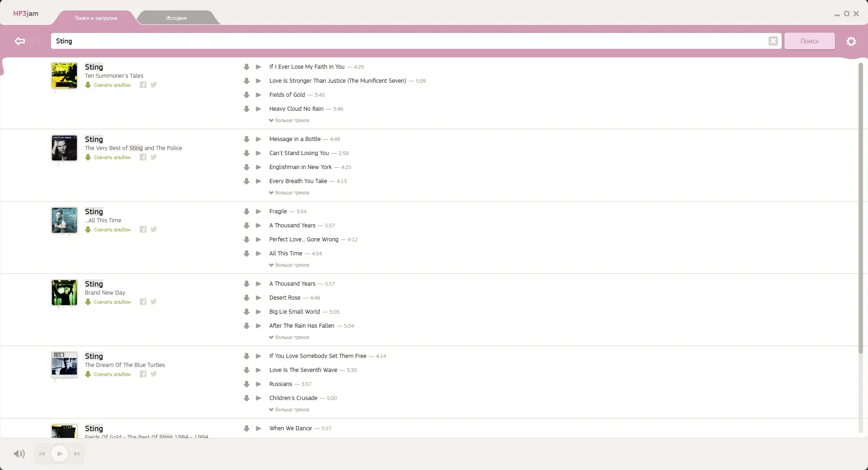The height and width of the screenshot is (470, 868).
Task: Share Ten Summoner's Tales on Facebook
Action: pyautogui.click(x=143, y=85)
